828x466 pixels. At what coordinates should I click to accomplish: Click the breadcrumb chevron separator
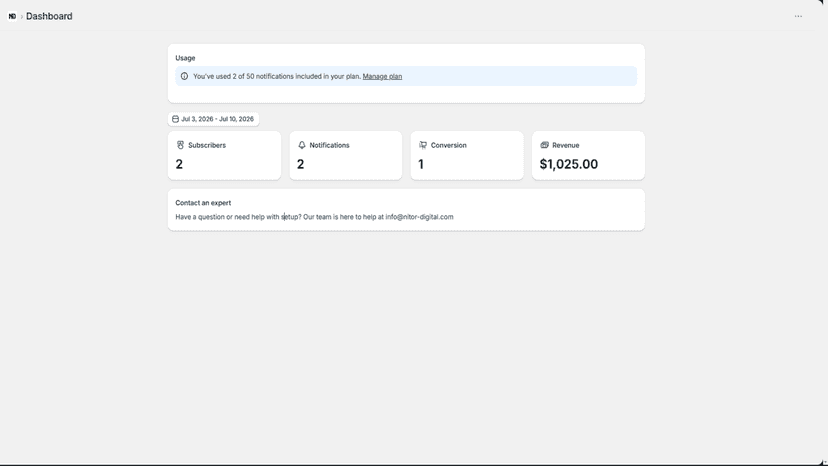[x=22, y=17]
